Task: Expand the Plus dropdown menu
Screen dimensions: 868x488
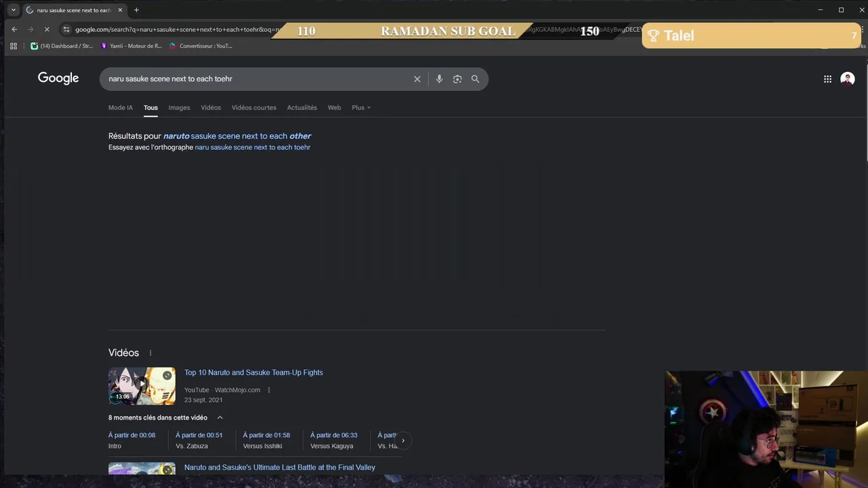Action: [x=361, y=108]
